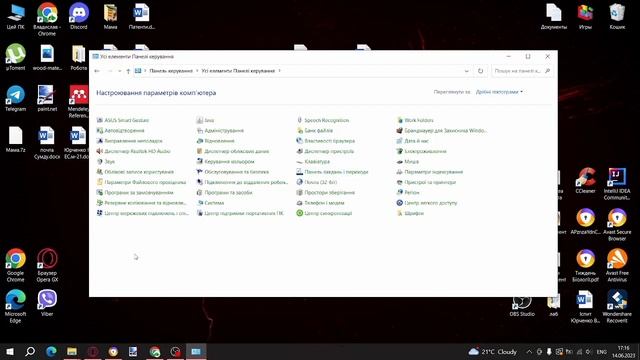Viewport: 640px width, 360px height.
Task: Open Диспетчер пристроїв item
Action: tap(325, 151)
